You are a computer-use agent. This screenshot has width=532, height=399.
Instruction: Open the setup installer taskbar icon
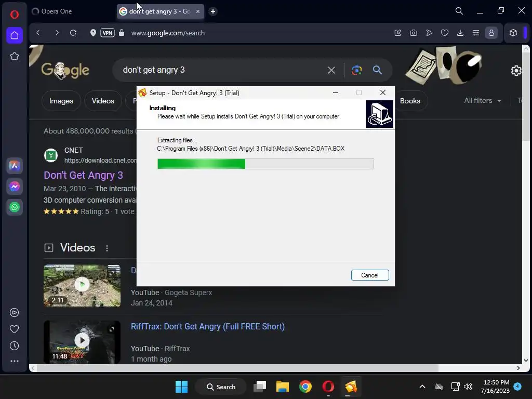pos(351,387)
